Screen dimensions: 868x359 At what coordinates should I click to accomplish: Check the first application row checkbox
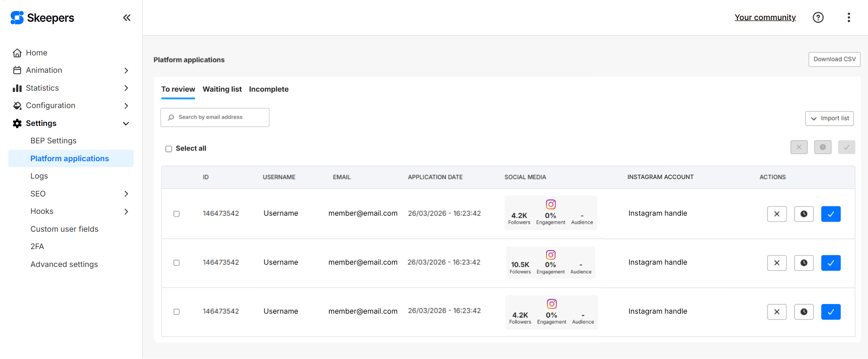point(177,214)
